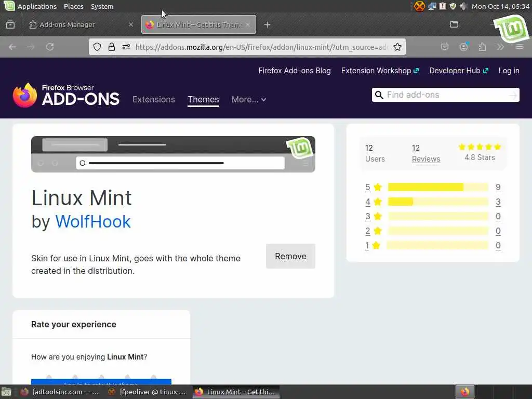Open the Applications menu
Image resolution: width=532 pixels, height=399 pixels.
point(37,6)
